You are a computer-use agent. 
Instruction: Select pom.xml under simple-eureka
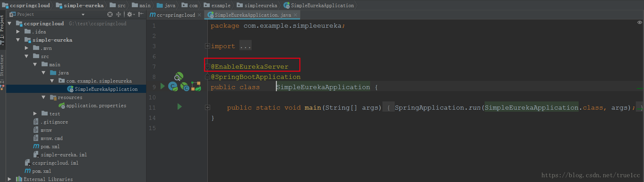click(50, 146)
